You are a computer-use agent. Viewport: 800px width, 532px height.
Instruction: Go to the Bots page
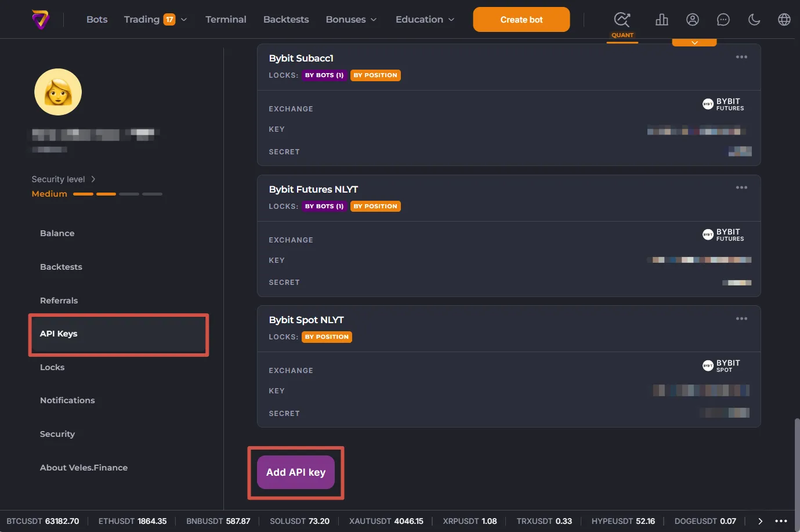point(97,19)
